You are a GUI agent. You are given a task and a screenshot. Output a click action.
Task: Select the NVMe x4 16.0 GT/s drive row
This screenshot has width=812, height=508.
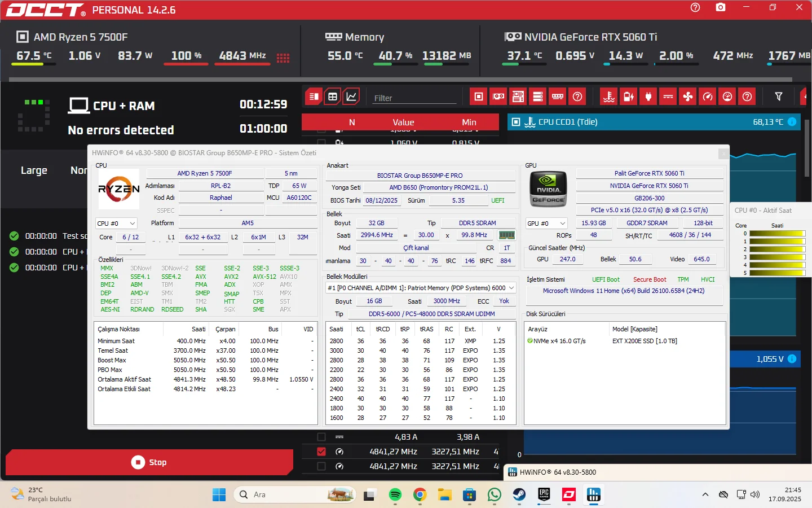tap(624, 341)
